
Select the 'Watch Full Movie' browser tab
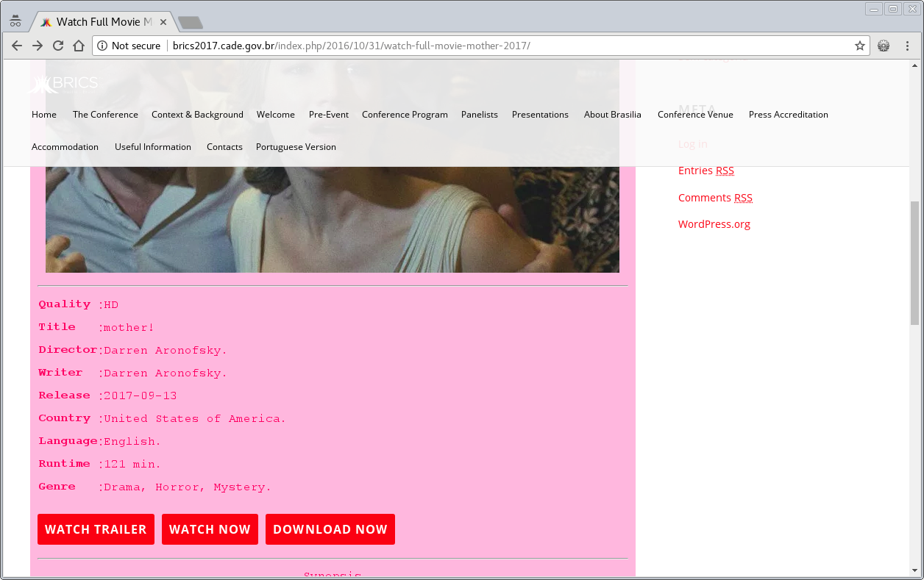pos(104,22)
